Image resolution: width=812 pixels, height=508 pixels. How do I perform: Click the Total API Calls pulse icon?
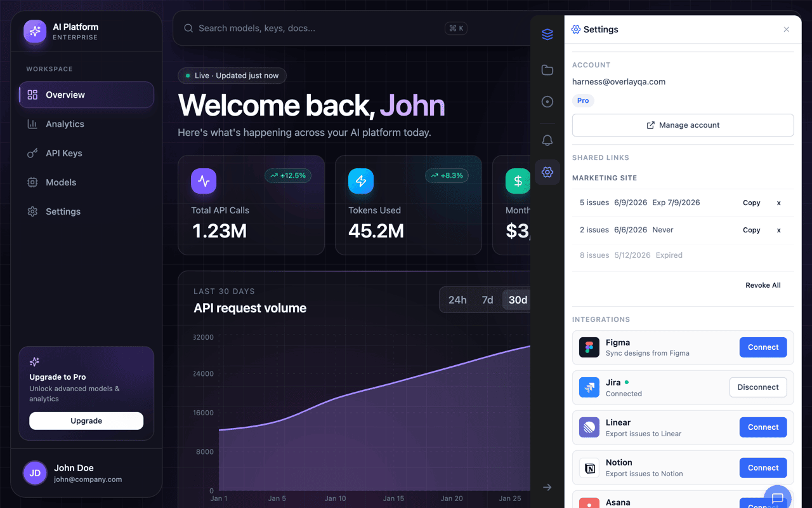pyautogui.click(x=204, y=181)
